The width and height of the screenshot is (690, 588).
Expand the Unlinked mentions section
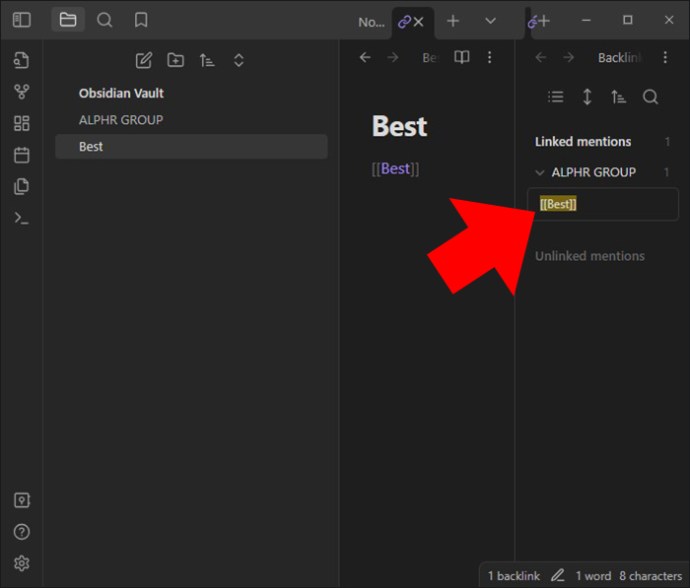click(x=590, y=256)
